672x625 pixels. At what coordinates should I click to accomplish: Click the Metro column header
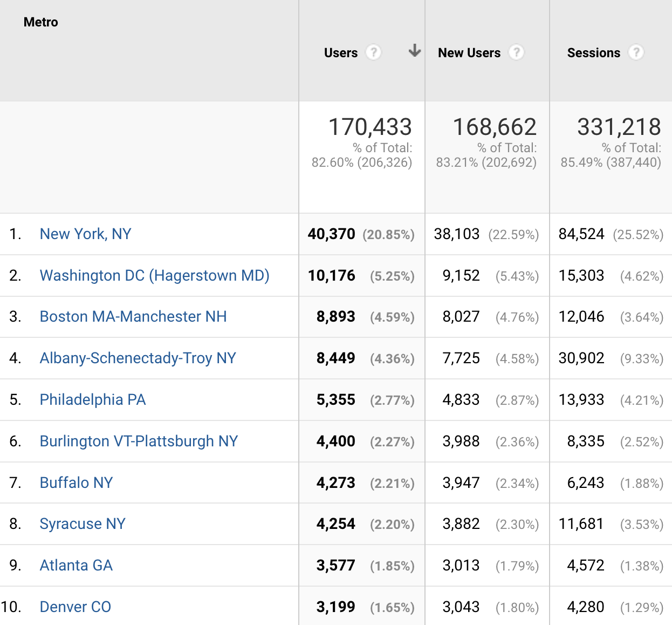[40, 22]
